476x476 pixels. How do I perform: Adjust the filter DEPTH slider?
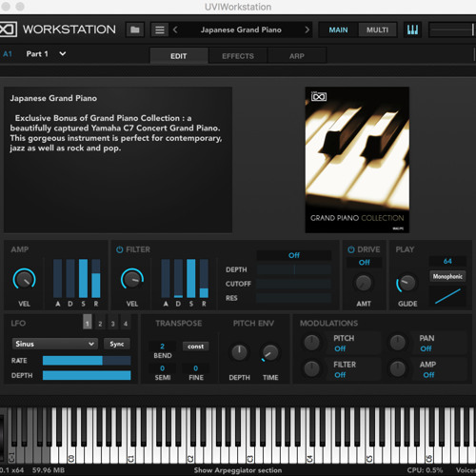click(x=294, y=269)
